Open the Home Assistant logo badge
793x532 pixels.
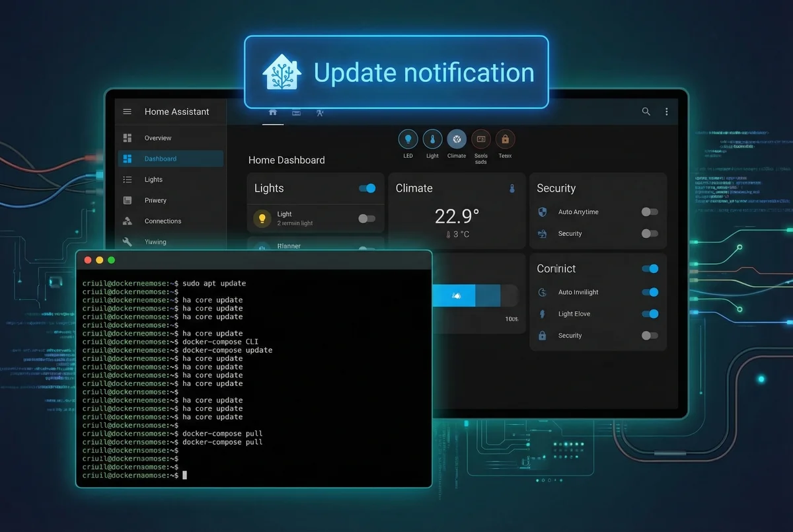(x=280, y=72)
